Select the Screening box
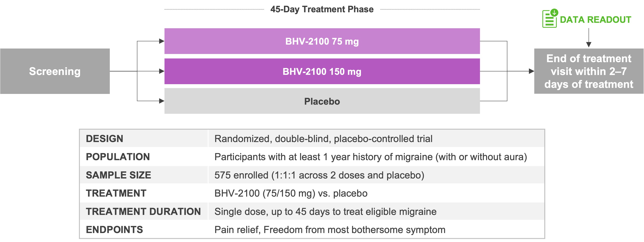644x242 pixels. (x=55, y=71)
